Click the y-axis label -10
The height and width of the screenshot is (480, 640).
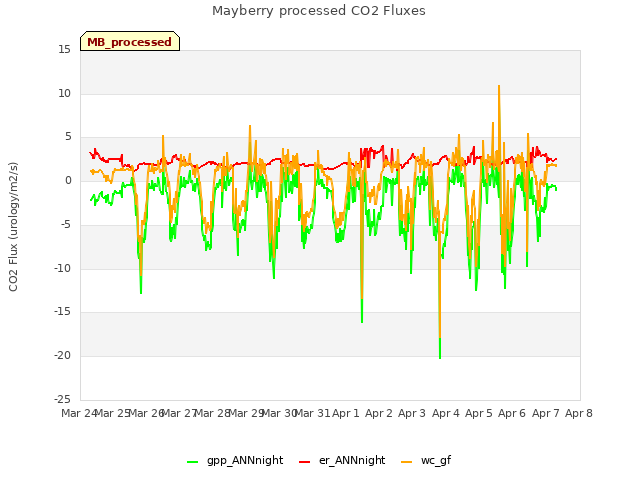pyautogui.click(x=63, y=268)
